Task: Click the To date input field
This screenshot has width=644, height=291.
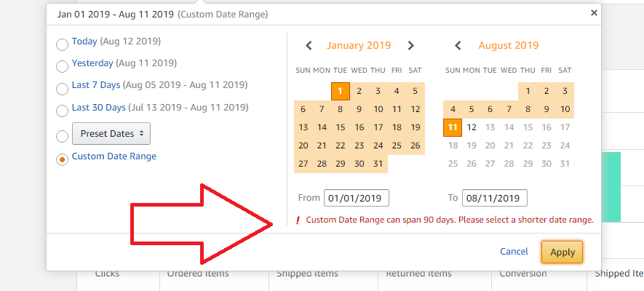Action: [x=494, y=198]
